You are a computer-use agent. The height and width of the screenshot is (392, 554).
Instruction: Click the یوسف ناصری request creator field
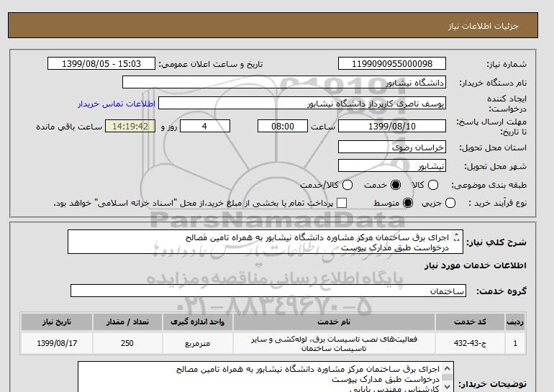point(302,103)
